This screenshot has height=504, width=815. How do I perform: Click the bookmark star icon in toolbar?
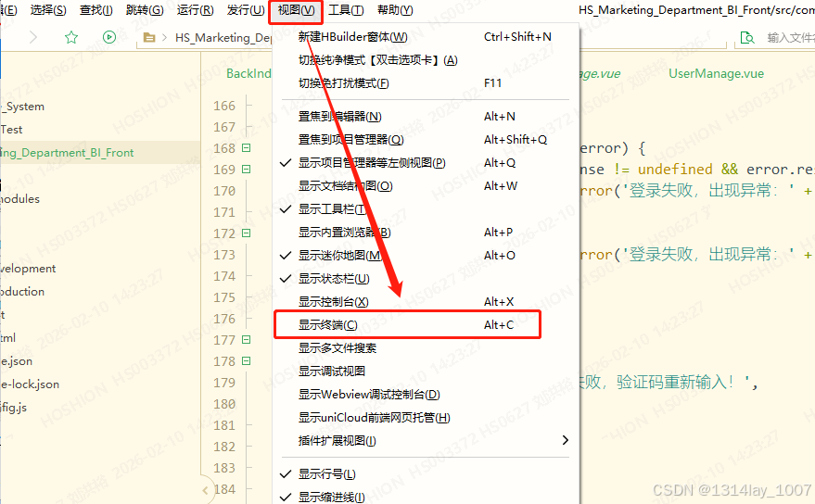[71, 38]
